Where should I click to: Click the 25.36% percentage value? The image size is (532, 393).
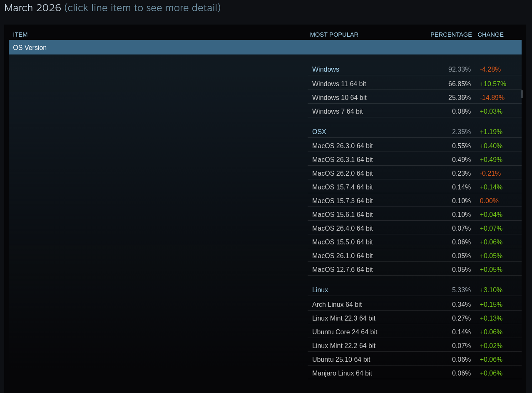point(460,97)
